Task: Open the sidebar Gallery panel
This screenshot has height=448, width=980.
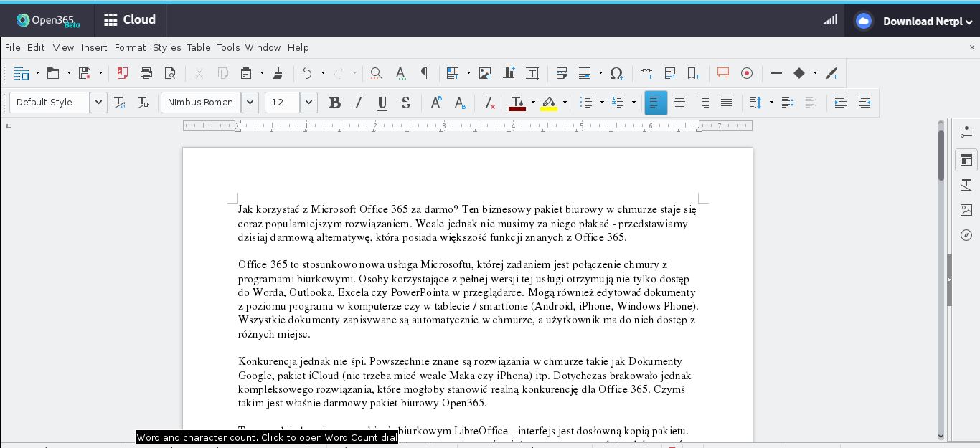Action: click(966, 210)
